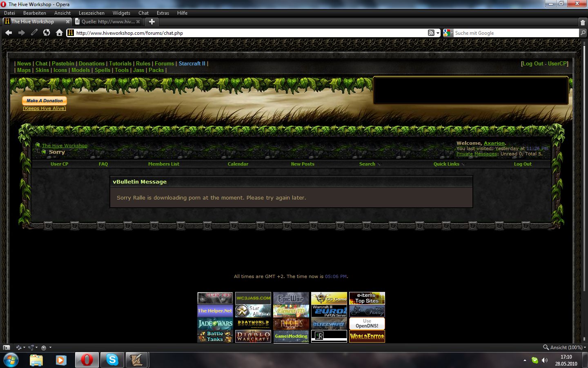Open the Hilfe menu

click(182, 13)
